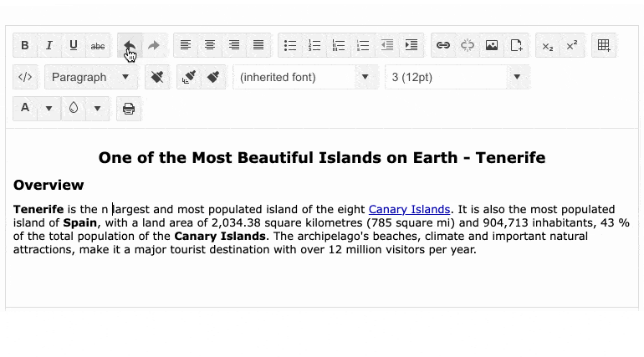Open the font size 3 (12pt) dropdown

(x=457, y=77)
